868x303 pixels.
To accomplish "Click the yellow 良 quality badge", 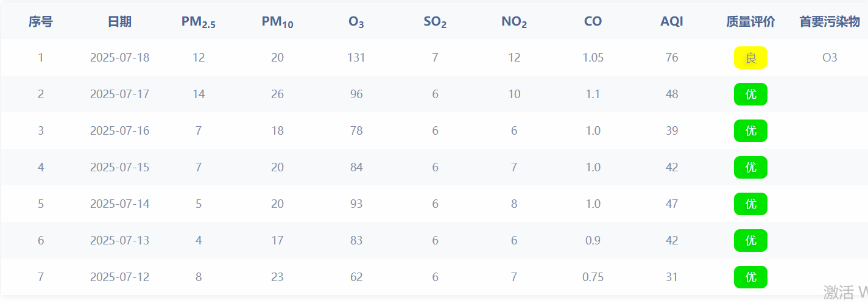I will point(750,58).
